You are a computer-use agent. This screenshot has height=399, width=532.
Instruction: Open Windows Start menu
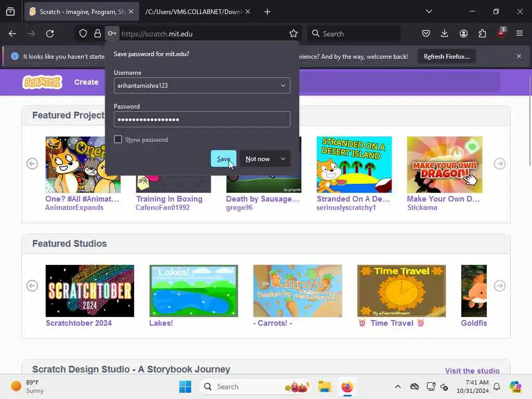click(185, 387)
